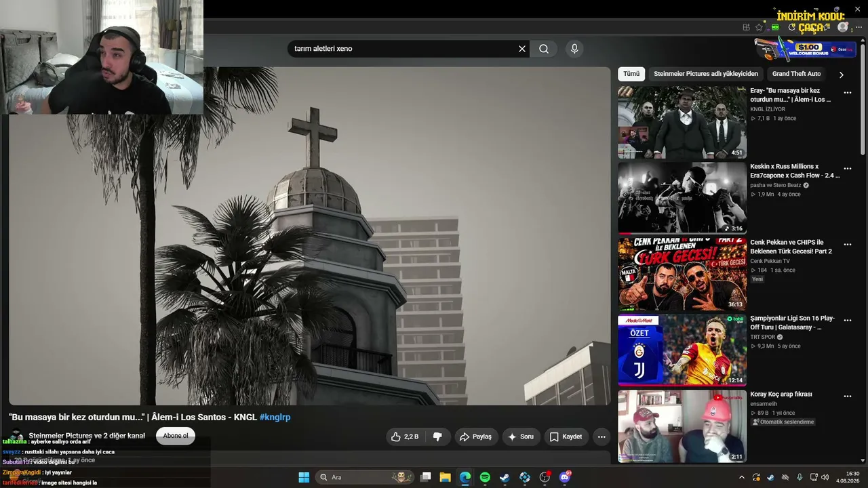Screen dimensions: 868x488
Task: Open the Eray- Bu masaya video thumbnail
Action: tap(682, 123)
